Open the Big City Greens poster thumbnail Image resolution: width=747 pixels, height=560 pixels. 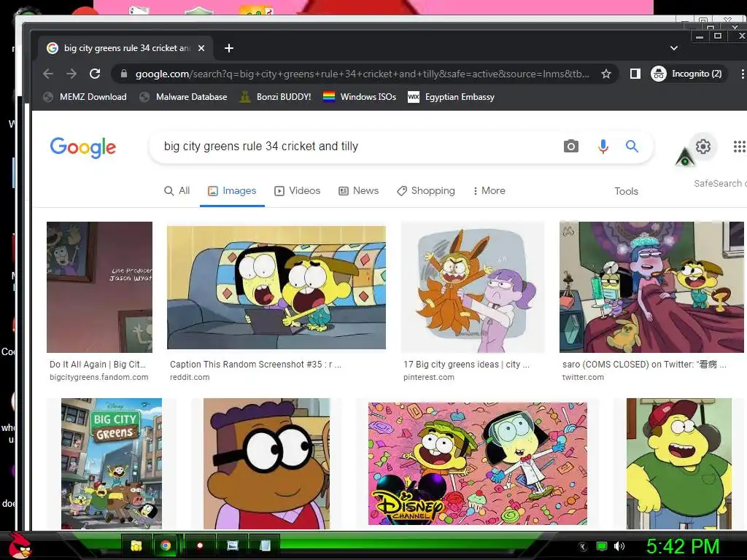tap(112, 463)
